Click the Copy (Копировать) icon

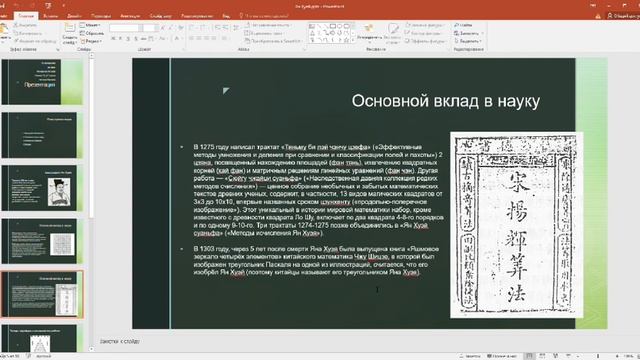pos(16,33)
